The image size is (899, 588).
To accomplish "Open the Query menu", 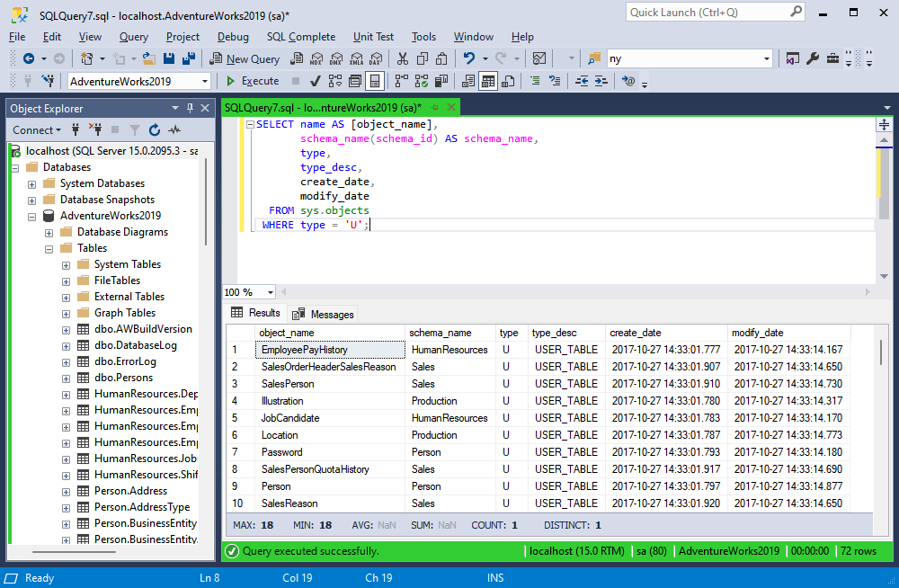I will point(133,37).
